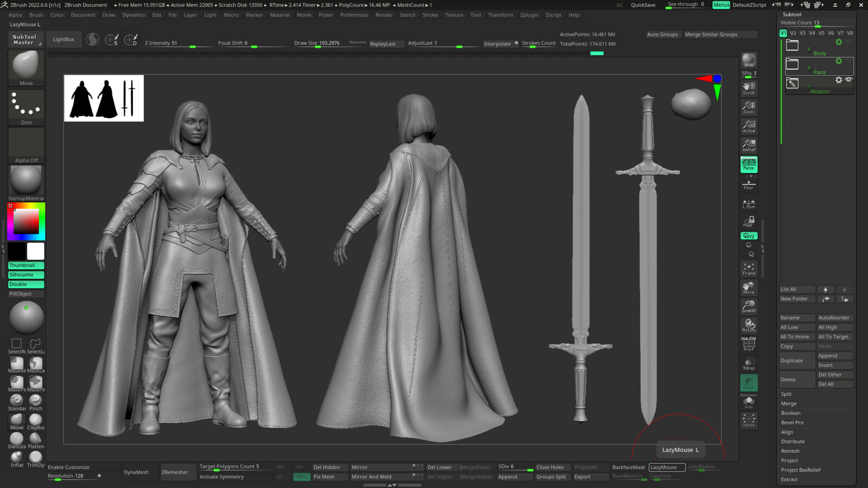Select the Pinch brush
The width and height of the screenshot is (868, 488).
pos(36,403)
